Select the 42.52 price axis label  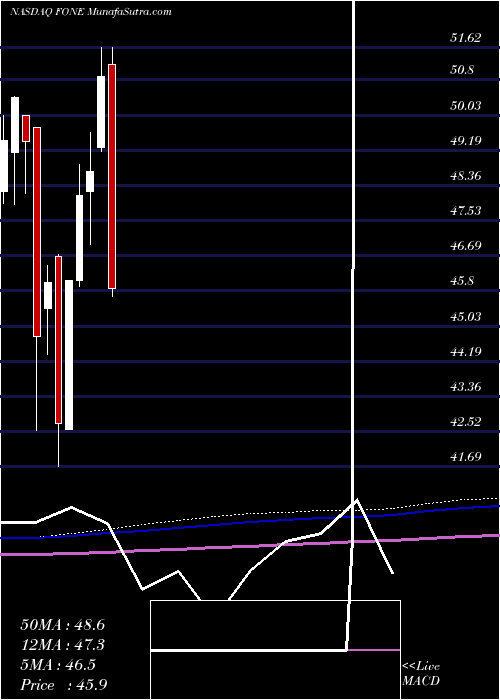465,421
